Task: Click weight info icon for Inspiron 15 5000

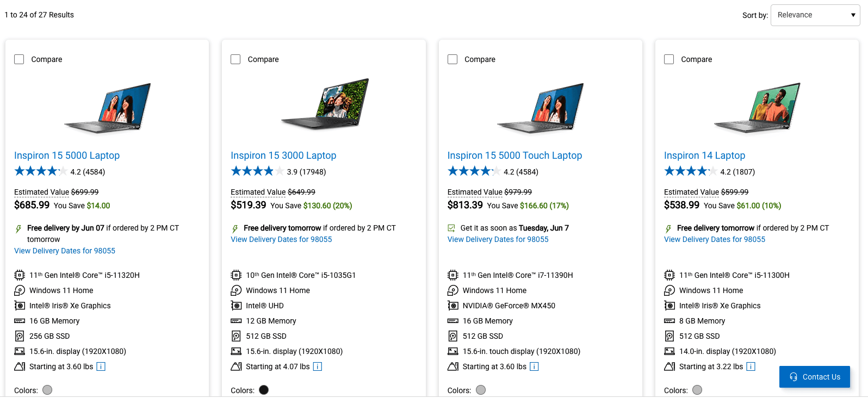Action: click(x=101, y=366)
